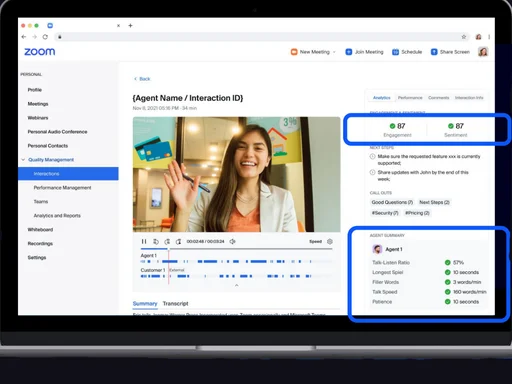Start a New Meeting from the header
Screen dimensions: 512x384
310,52
